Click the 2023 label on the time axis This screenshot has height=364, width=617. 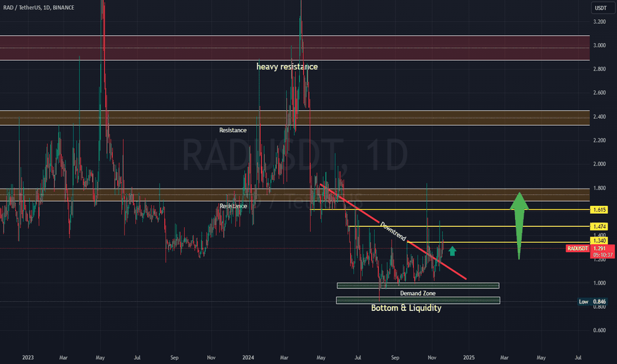(x=28, y=357)
